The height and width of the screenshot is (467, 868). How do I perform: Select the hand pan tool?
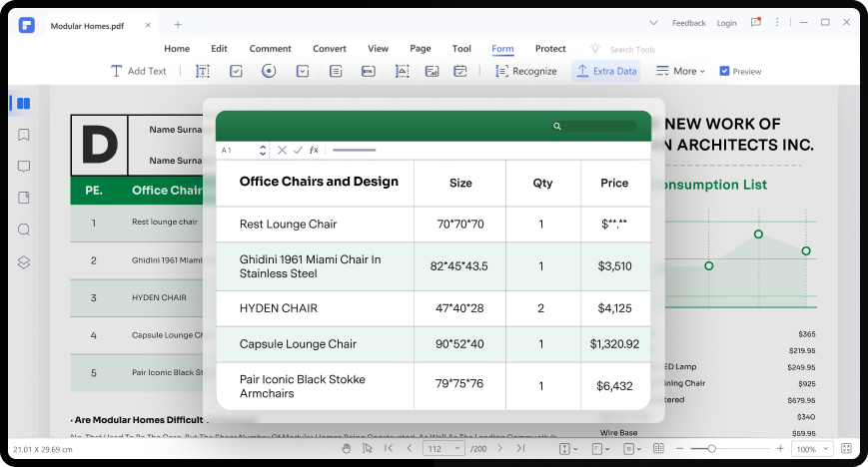[347, 448]
